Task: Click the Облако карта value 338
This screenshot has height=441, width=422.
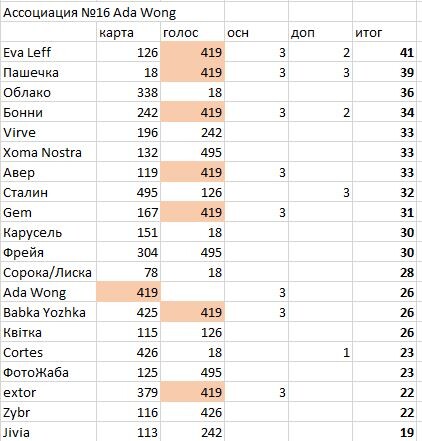Action: click(128, 92)
